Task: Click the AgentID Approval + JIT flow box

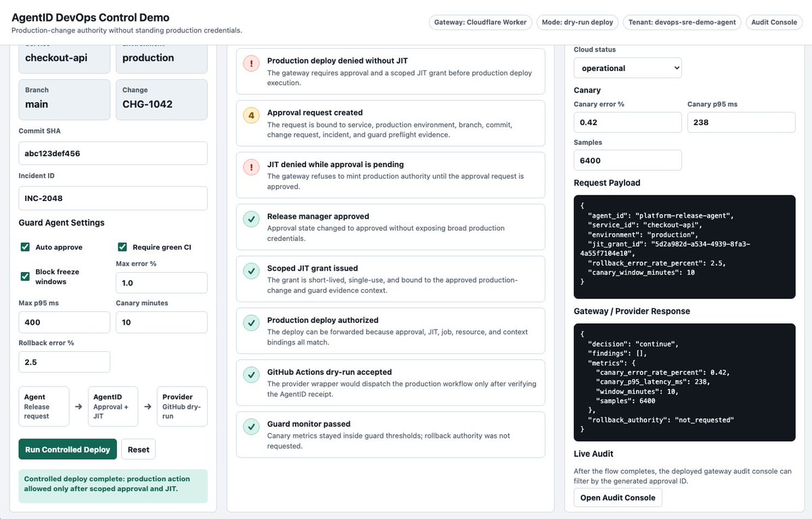Action: click(x=113, y=407)
